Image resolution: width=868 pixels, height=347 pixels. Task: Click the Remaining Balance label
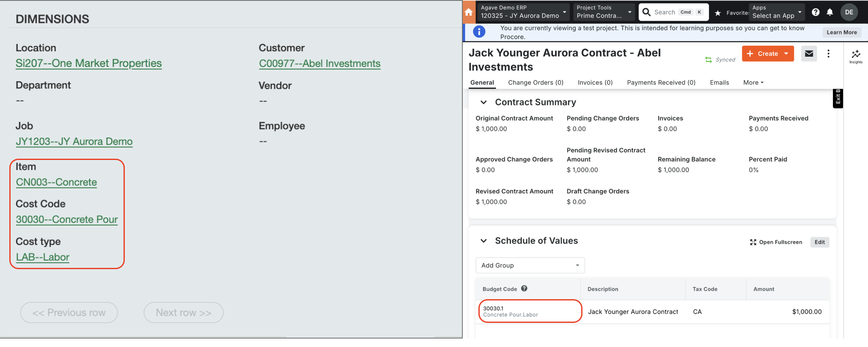coord(687,160)
